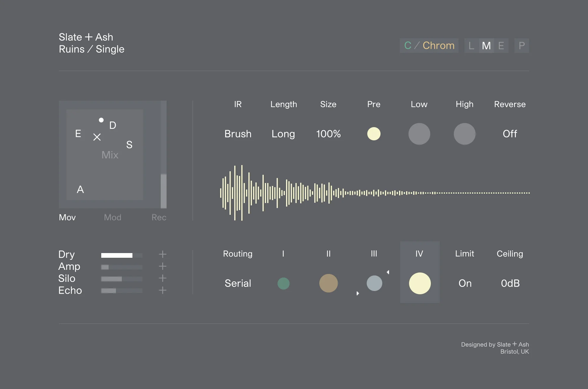Click the X cursor in Mix pad
Viewport: 588px width, 389px height.
(x=97, y=137)
